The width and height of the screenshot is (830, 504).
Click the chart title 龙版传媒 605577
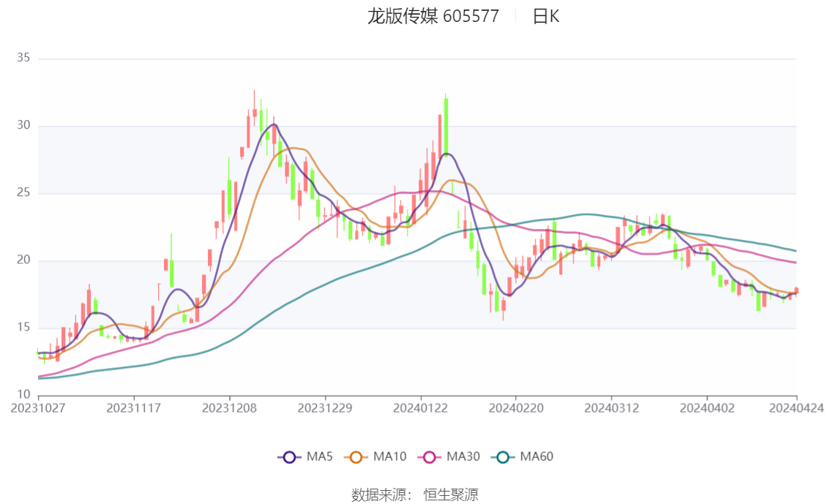(433, 16)
